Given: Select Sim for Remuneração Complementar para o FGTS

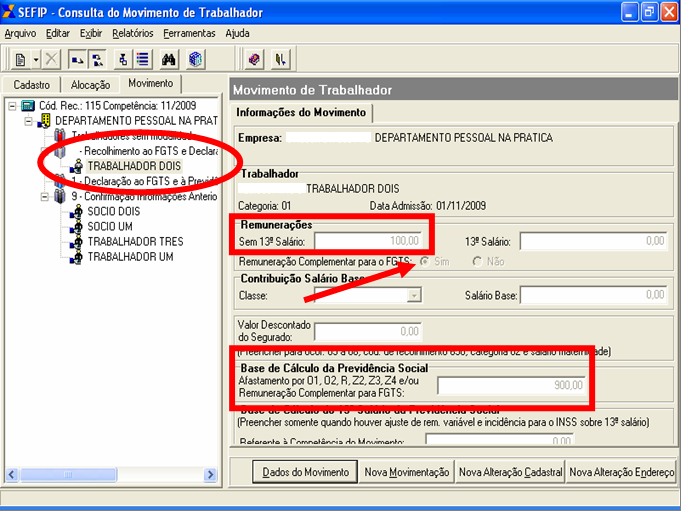Looking at the screenshot, I should click(424, 261).
